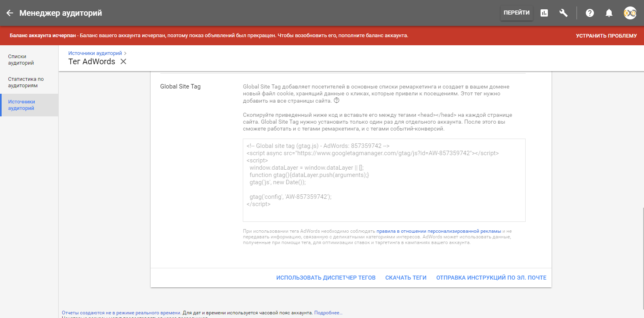Click the vertical page scrollbar

[642, 259]
